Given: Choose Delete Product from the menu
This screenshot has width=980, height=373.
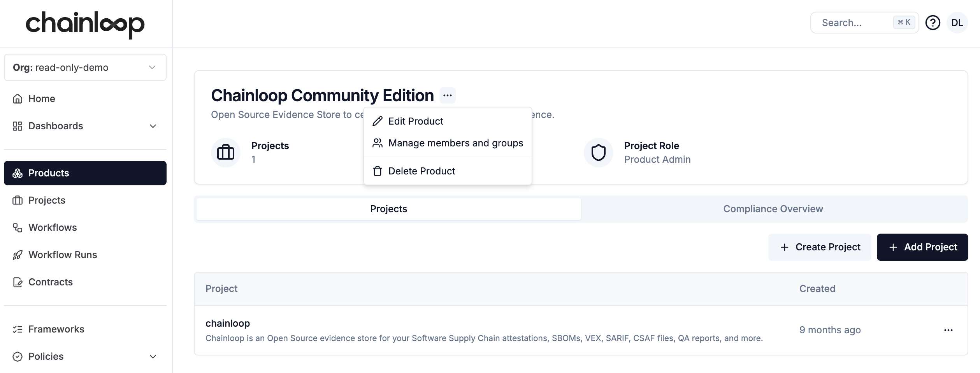Looking at the screenshot, I should click(x=422, y=171).
